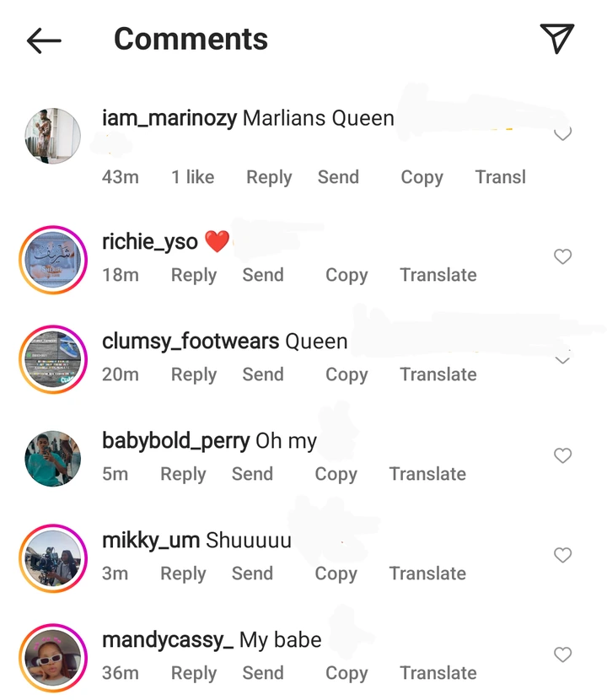View mandycassy_'s story avatar

tap(52, 658)
